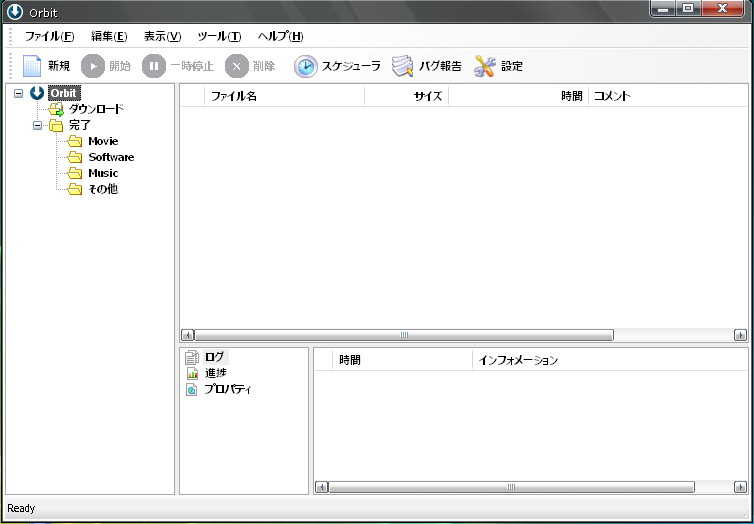Screen dimensions: 754x524
Task: Click the バグ報告 bug report icon
Action: point(402,66)
